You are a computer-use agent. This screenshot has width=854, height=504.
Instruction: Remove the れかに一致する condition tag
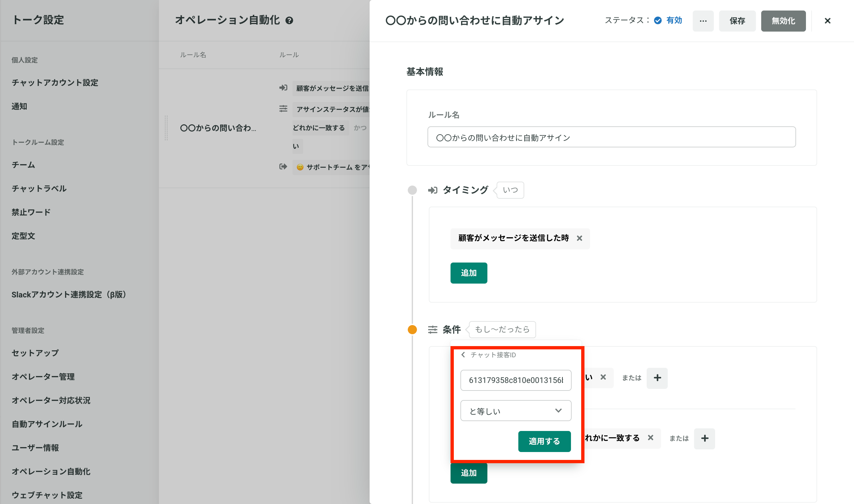point(650,438)
